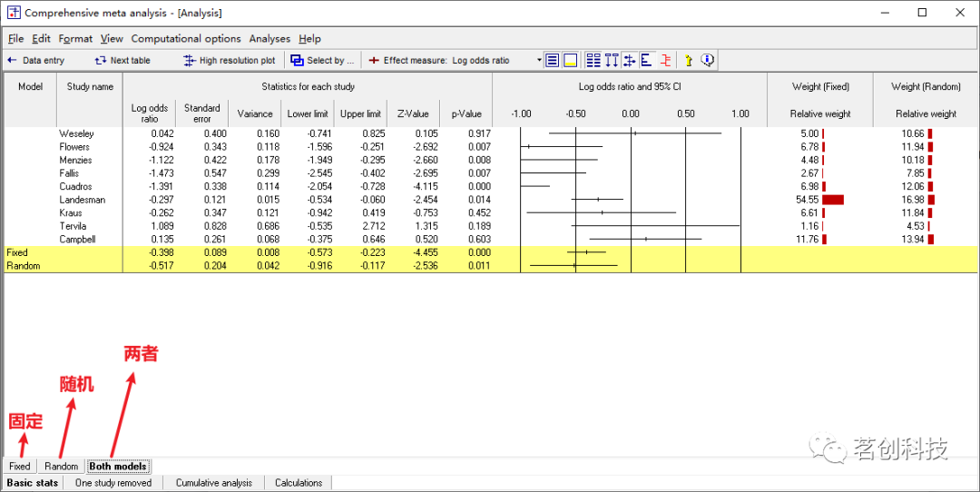The height and width of the screenshot is (492, 980).
Task: Click the info bubble toolbar icon
Action: 708,61
